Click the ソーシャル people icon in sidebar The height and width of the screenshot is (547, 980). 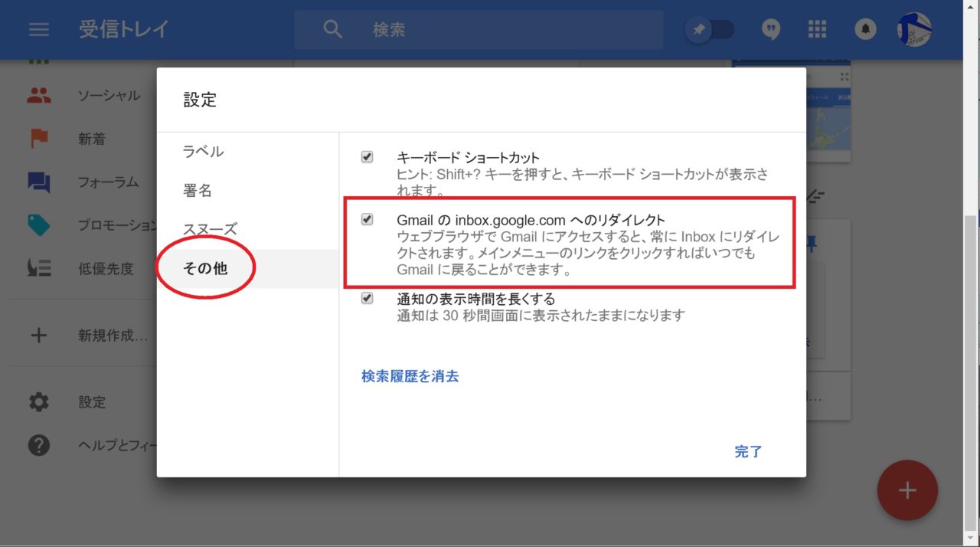(38, 96)
